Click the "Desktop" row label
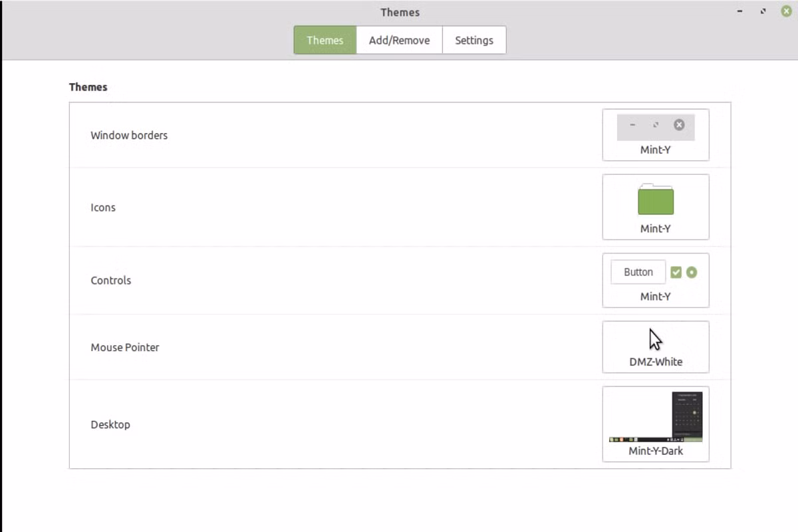 (x=110, y=424)
